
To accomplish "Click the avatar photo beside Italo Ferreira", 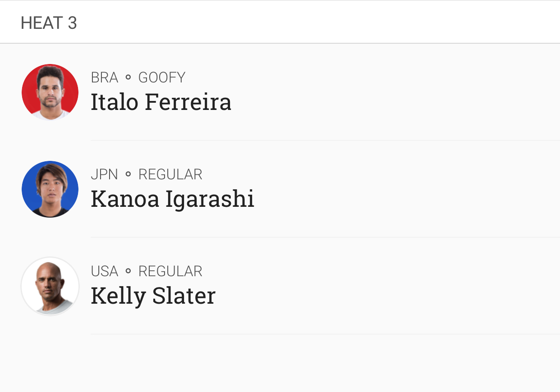I will pos(50,92).
